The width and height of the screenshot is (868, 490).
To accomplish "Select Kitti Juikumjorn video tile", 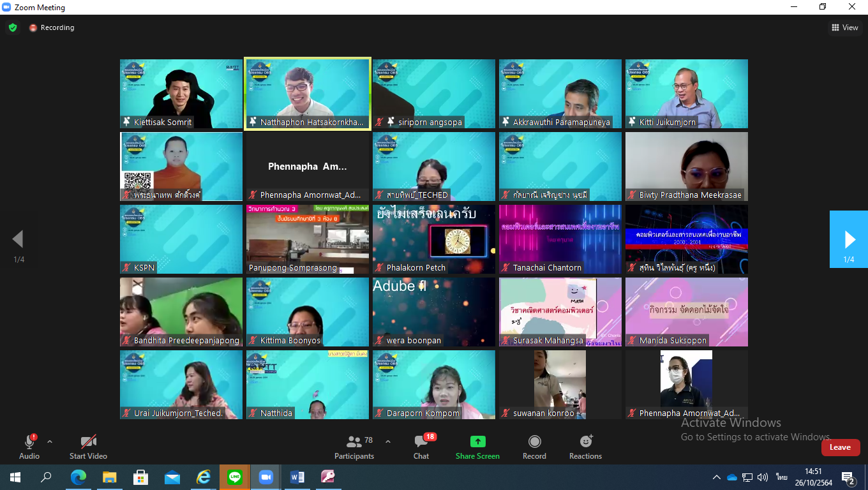I will point(687,94).
